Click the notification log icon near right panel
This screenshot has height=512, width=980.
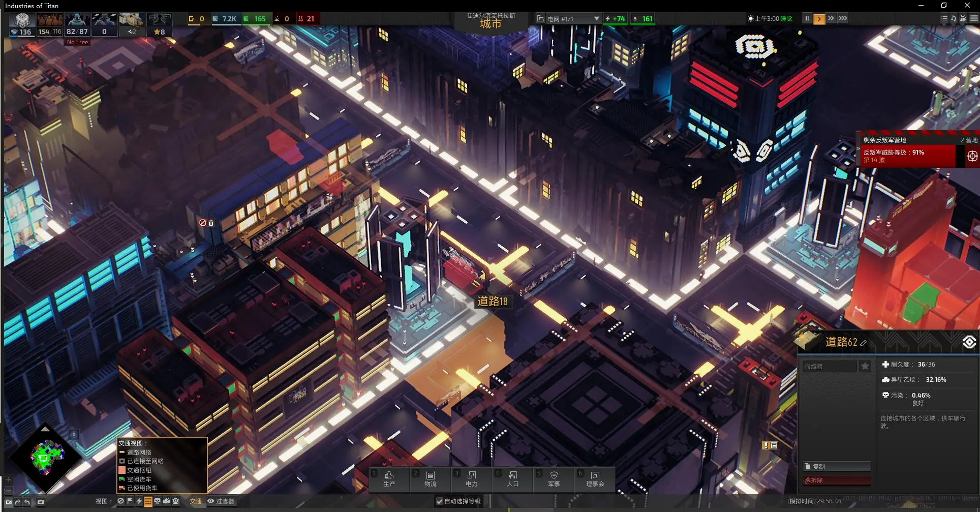coord(774,445)
